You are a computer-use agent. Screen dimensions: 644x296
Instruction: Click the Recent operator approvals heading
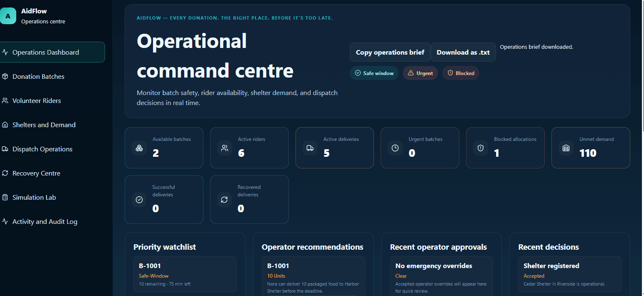(439, 247)
